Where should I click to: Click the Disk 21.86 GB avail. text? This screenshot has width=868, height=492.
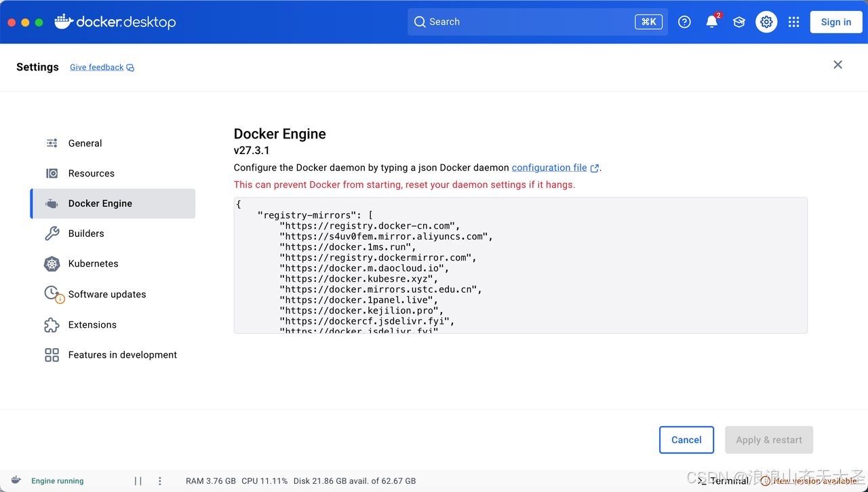click(355, 481)
